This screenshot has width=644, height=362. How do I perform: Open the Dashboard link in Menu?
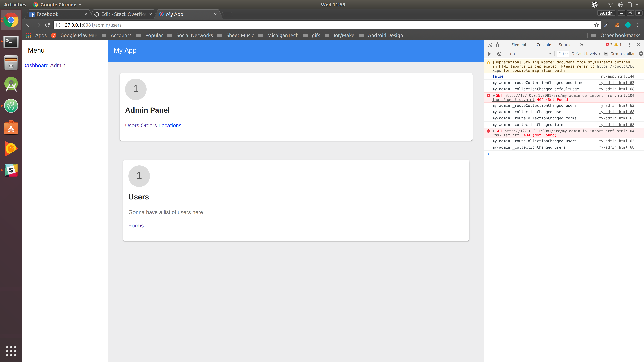(x=36, y=66)
